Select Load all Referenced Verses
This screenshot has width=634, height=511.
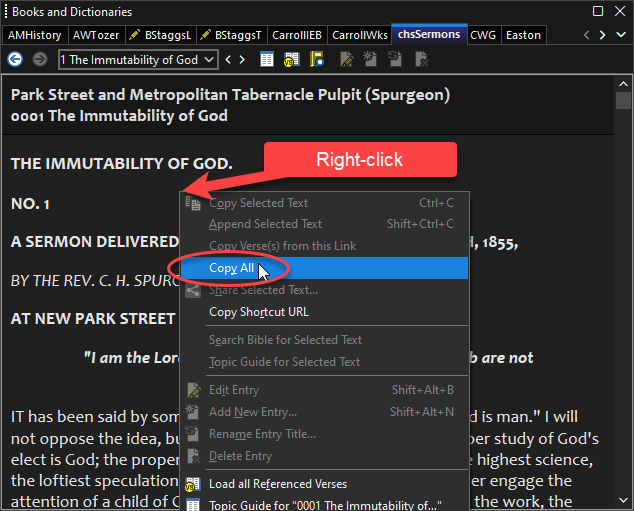324,484
